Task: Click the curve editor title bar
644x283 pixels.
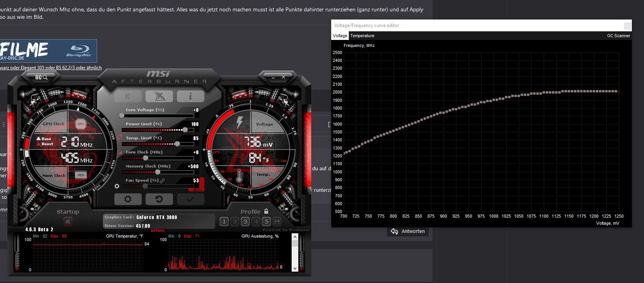Action: click(481, 25)
